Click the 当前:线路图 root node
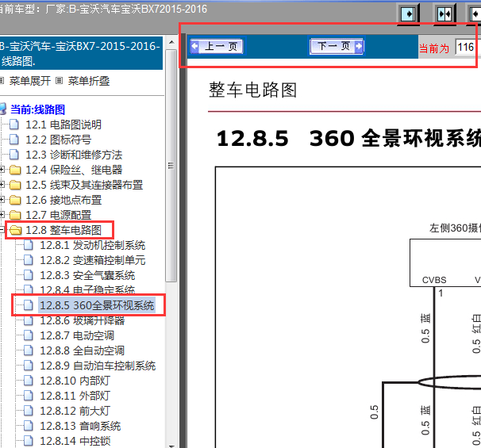The image size is (481, 448). pos(37,109)
